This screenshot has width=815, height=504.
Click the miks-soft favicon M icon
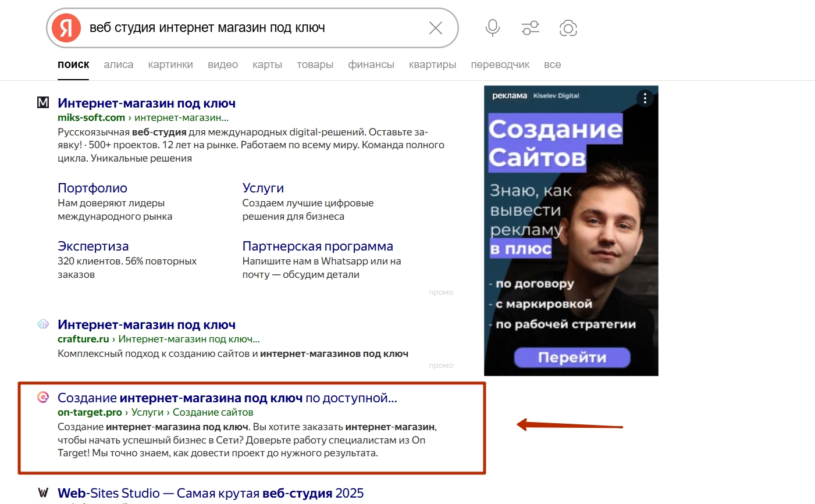[43, 103]
